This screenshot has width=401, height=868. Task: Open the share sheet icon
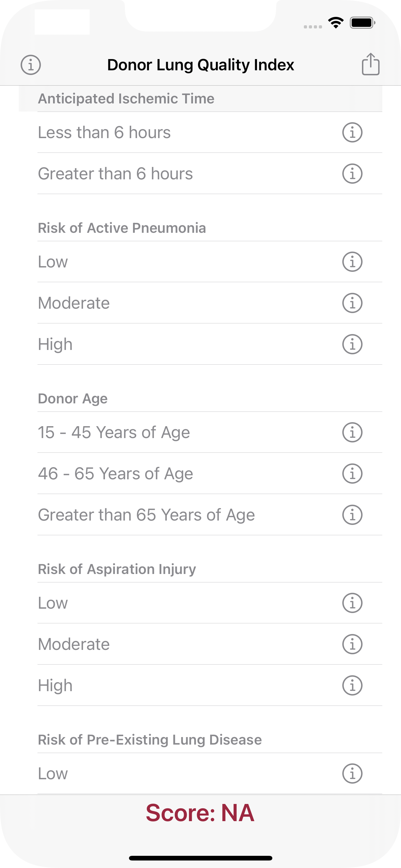[370, 64]
